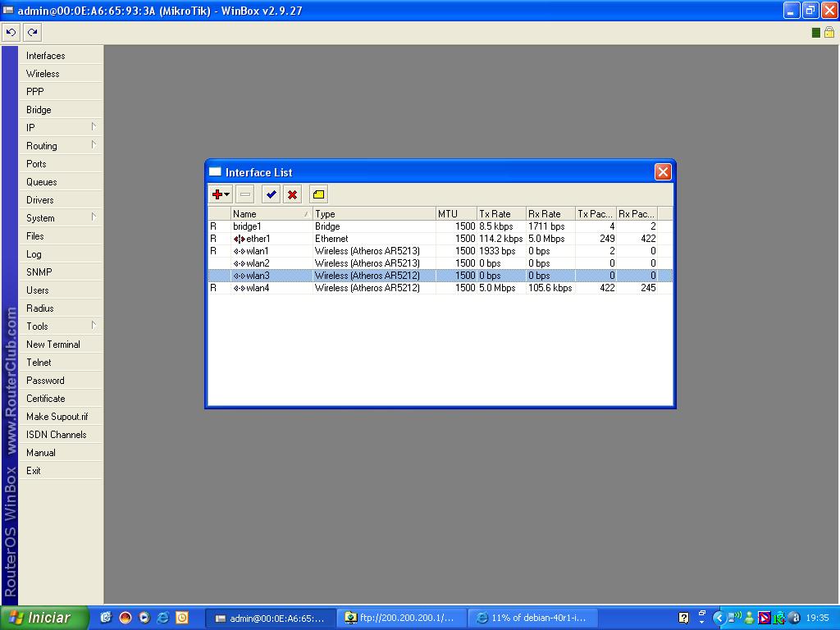Click the padlock icon in WinBox toolbar
The width and height of the screenshot is (840, 630).
[x=829, y=33]
